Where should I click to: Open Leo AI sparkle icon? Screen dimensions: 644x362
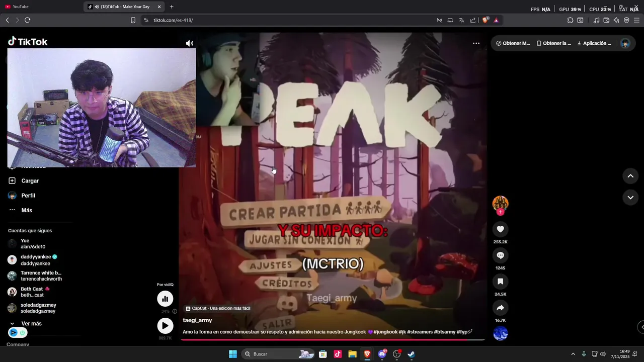[x=616, y=20]
